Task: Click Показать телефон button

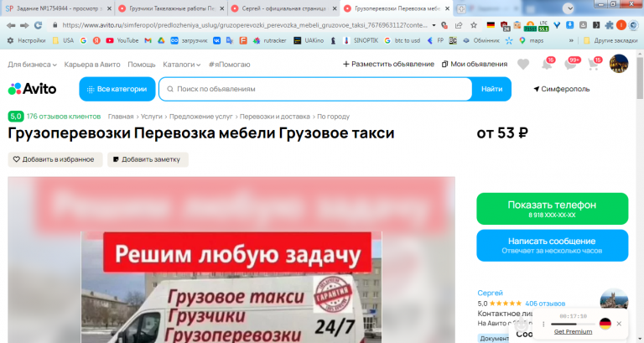Action: pos(552,209)
